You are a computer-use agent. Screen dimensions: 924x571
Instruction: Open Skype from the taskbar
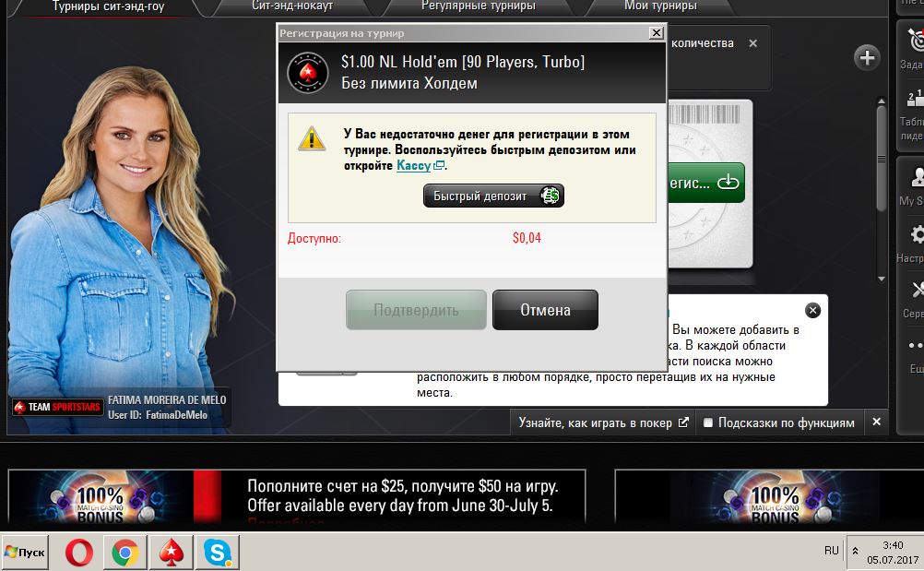(x=218, y=553)
